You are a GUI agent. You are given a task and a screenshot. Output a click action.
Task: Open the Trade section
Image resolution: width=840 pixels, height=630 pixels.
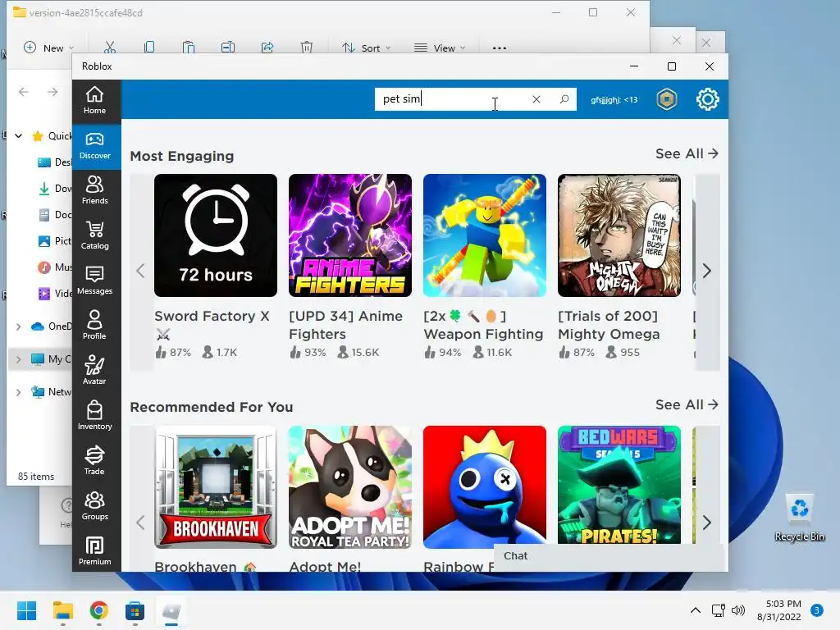click(95, 461)
